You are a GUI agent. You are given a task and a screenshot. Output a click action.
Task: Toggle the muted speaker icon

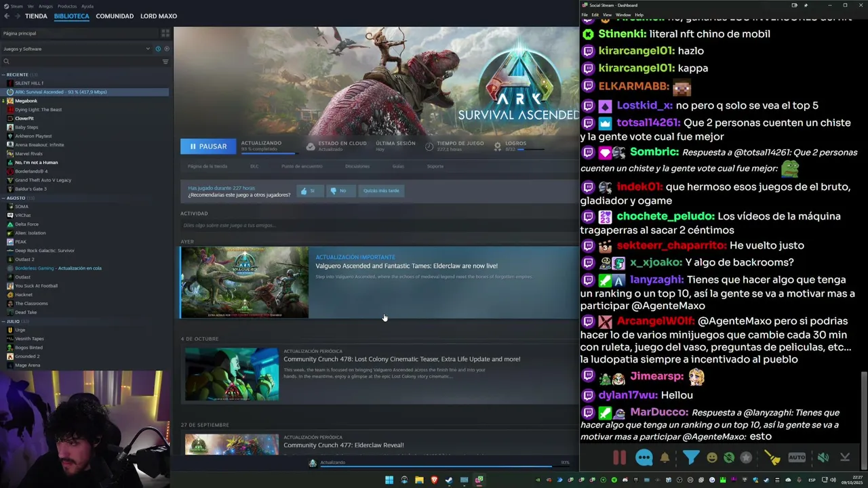(x=823, y=457)
